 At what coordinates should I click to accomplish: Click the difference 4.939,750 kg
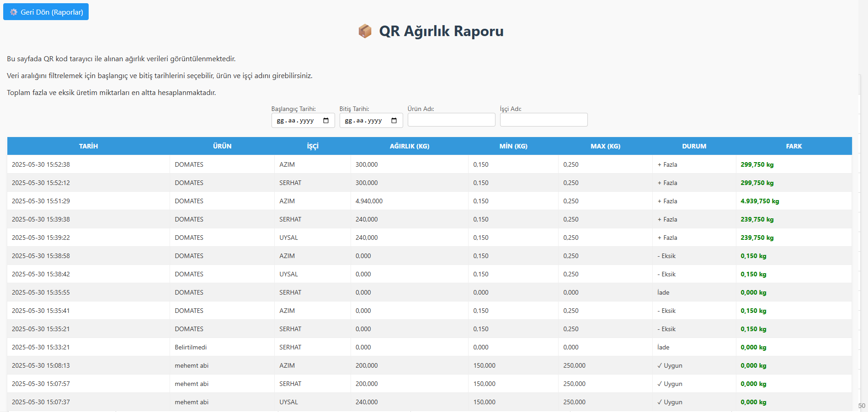tap(760, 201)
